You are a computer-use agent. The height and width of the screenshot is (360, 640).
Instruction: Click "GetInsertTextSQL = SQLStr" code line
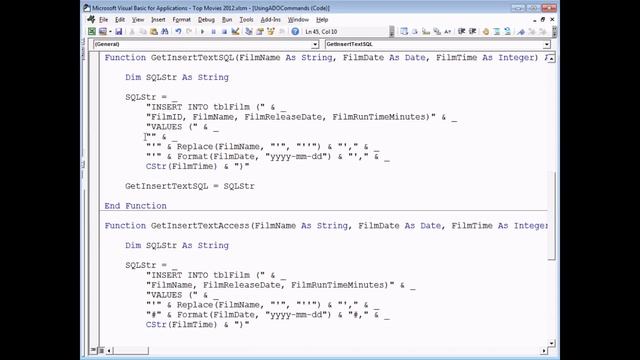[x=190, y=186]
